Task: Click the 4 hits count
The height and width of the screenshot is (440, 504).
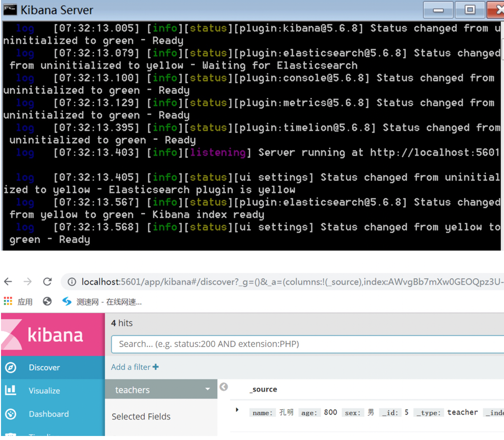Action: pos(122,323)
